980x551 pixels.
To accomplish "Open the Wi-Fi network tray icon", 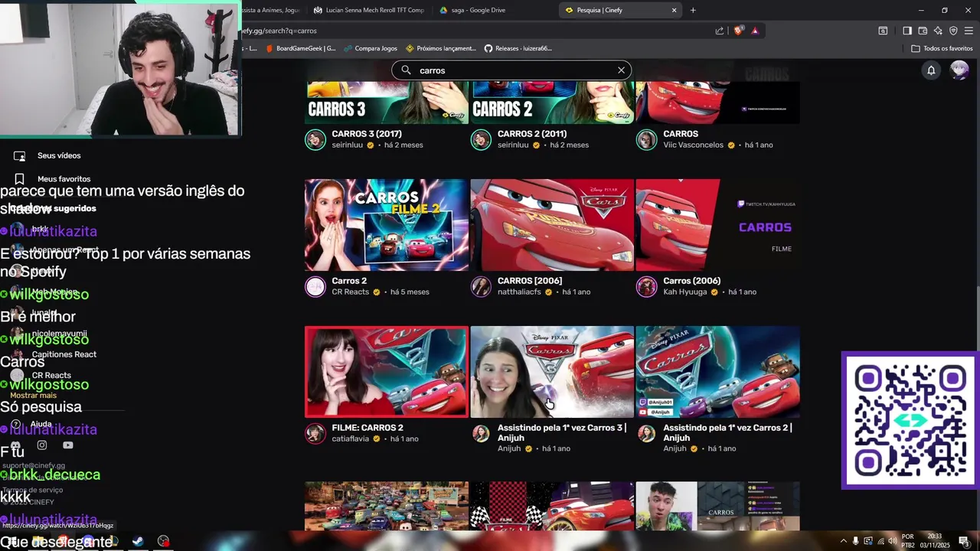I will point(880,541).
